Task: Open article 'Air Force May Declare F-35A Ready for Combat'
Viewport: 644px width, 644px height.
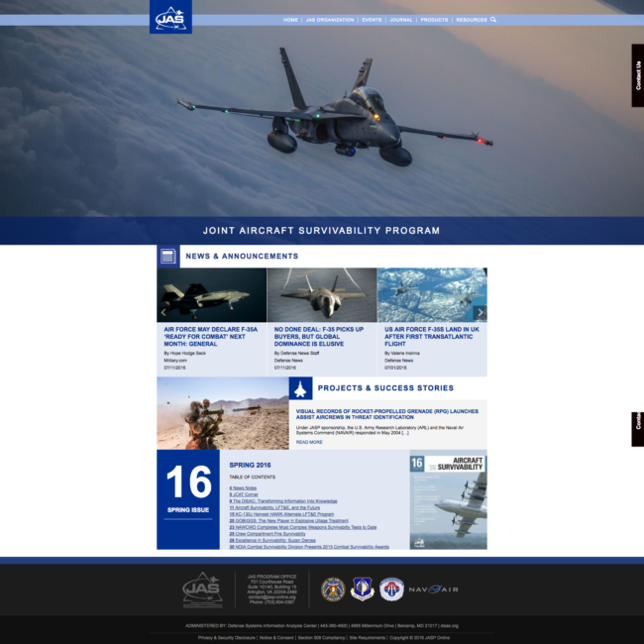Action: (x=211, y=337)
